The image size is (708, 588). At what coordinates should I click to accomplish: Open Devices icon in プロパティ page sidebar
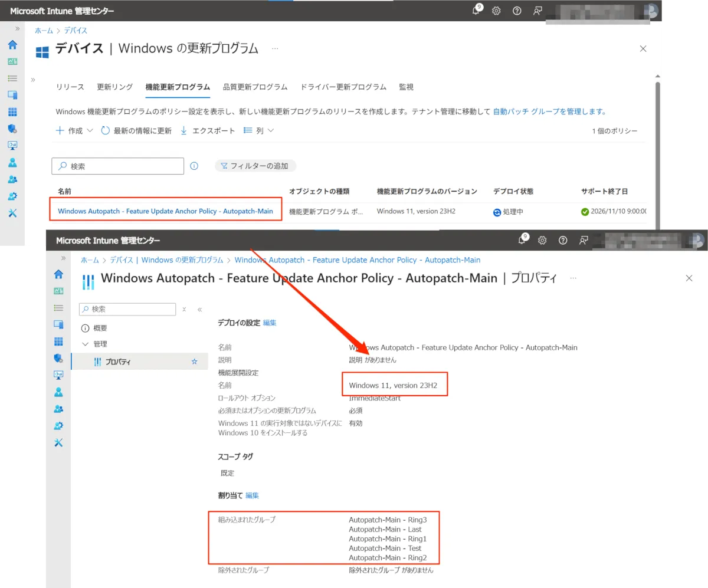[x=58, y=324]
